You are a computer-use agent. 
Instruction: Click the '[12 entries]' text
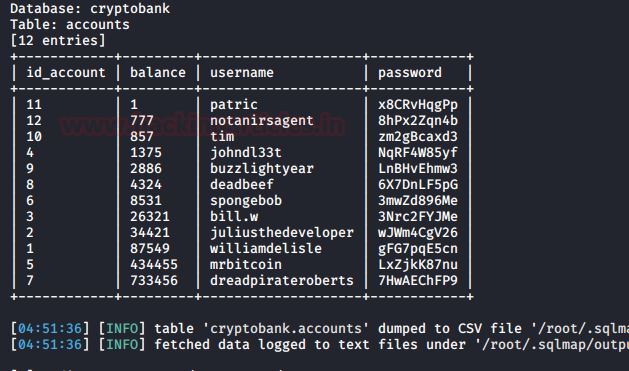[58, 41]
